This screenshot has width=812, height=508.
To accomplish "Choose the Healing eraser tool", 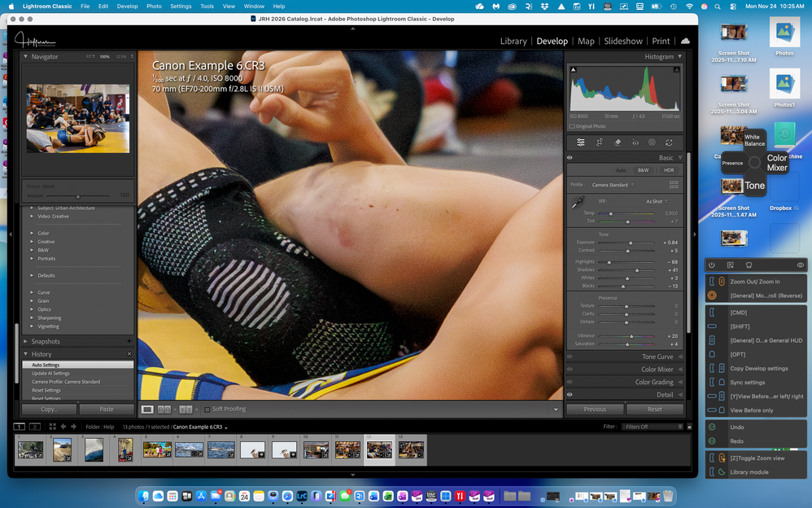I will click(617, 142).
